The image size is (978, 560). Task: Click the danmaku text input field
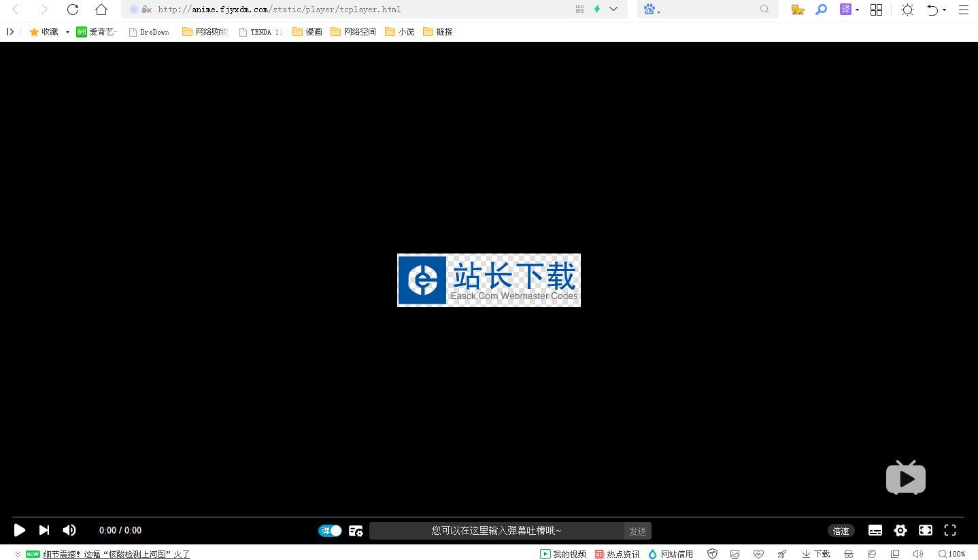tap(496, 531)
